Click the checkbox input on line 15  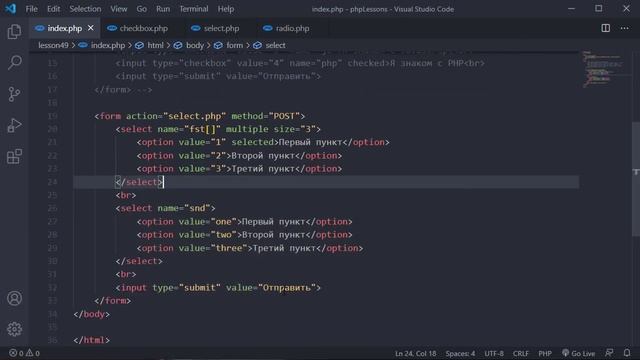(x=300, y=63)
